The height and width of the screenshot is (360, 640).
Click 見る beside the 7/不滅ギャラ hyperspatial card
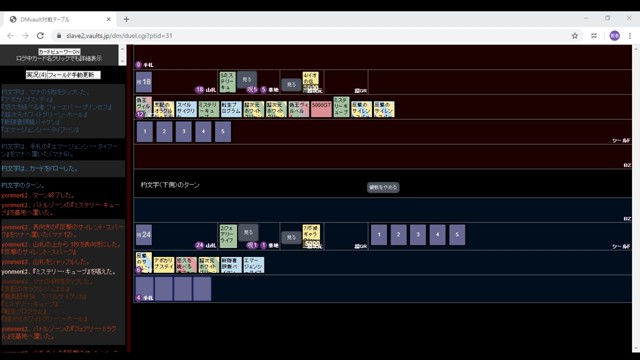(291, 237)
